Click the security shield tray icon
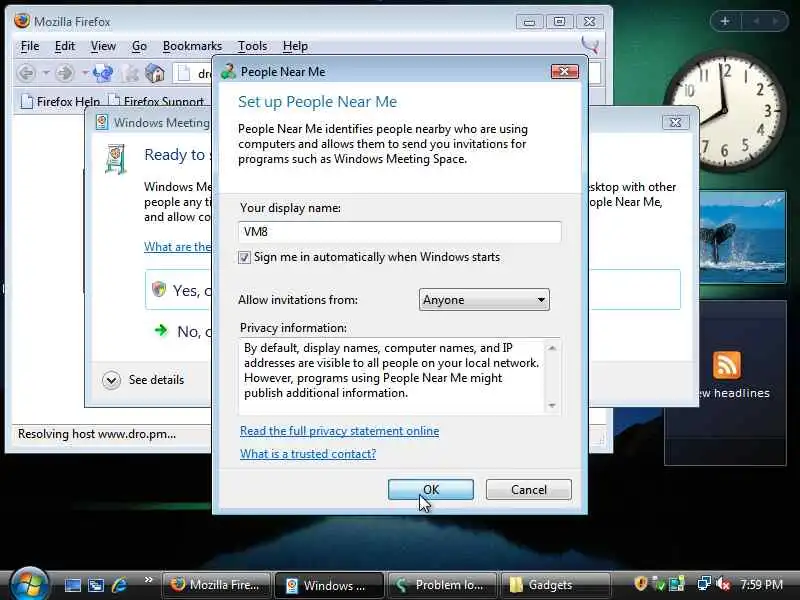The height and width of the screenshot is (600, 800). [641, 584]
